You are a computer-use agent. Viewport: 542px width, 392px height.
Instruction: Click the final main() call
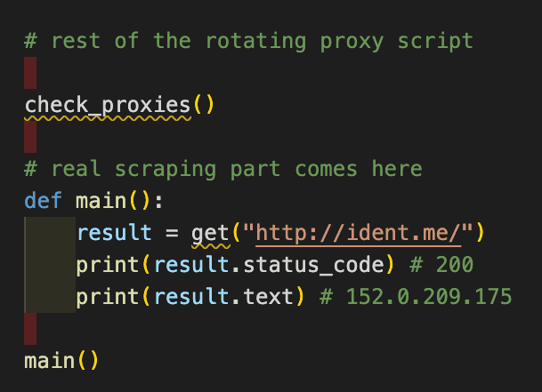tap(61, 361)
